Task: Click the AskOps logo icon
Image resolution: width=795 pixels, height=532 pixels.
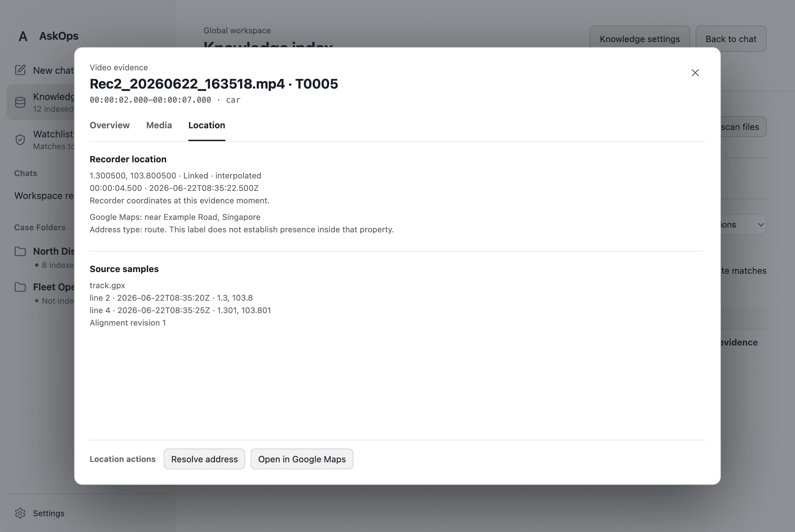Action: coord(23,36)
